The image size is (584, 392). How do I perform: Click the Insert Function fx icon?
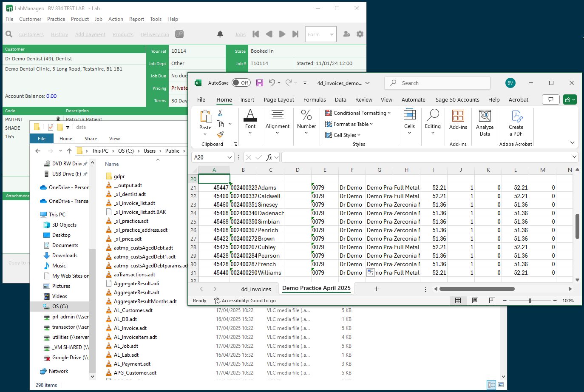(x=269, y=157)
